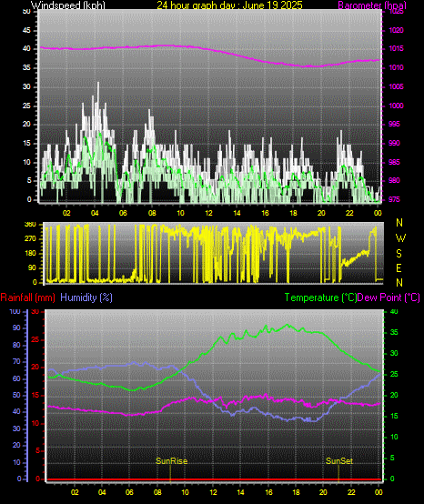Screen dimensions: 424x504
Task: Click the 45 windspeed axis value
Action: point(26,31)
